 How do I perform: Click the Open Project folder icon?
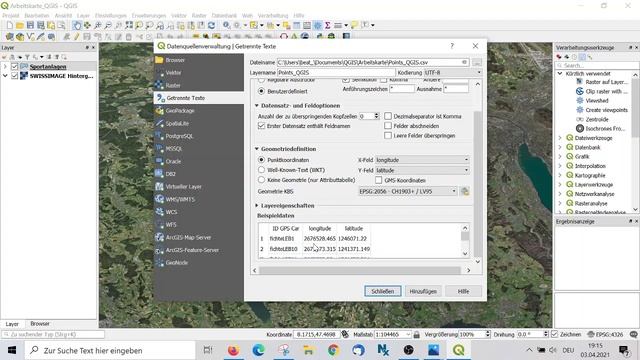point(20,25)
